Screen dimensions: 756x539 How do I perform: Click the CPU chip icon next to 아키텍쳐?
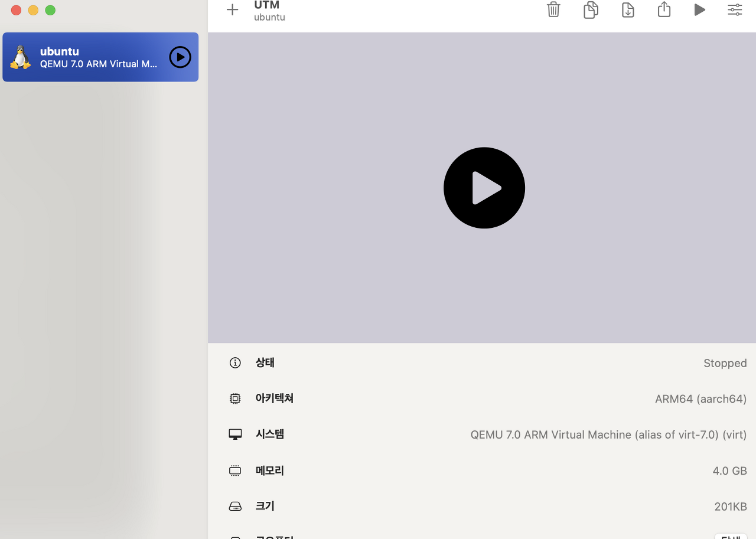click(x=235, y=398)
